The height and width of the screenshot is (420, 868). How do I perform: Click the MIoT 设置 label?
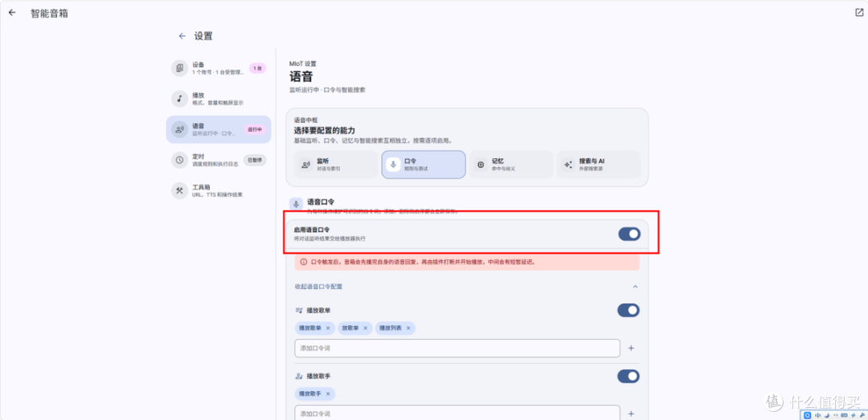click(303, 63)
